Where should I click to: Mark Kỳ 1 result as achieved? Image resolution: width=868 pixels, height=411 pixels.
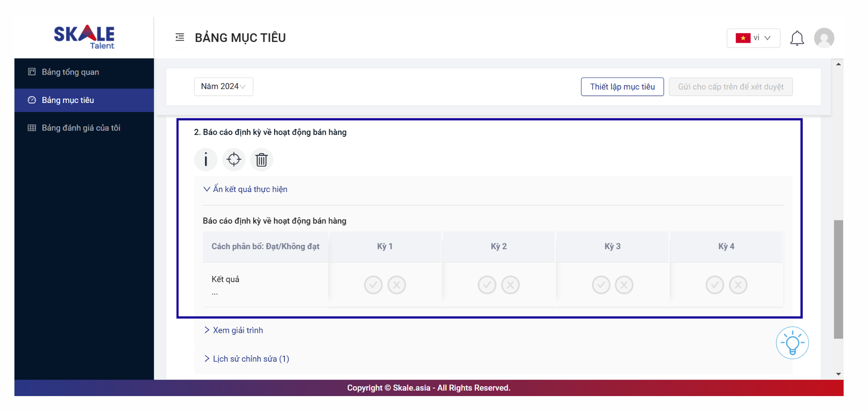tap(373, 285)
